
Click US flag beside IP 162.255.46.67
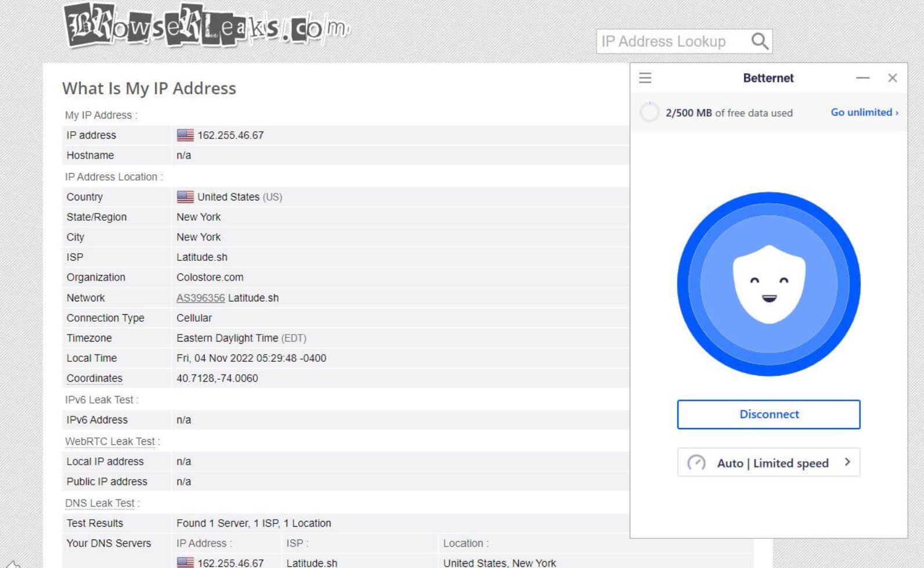[x=185, y=135]
